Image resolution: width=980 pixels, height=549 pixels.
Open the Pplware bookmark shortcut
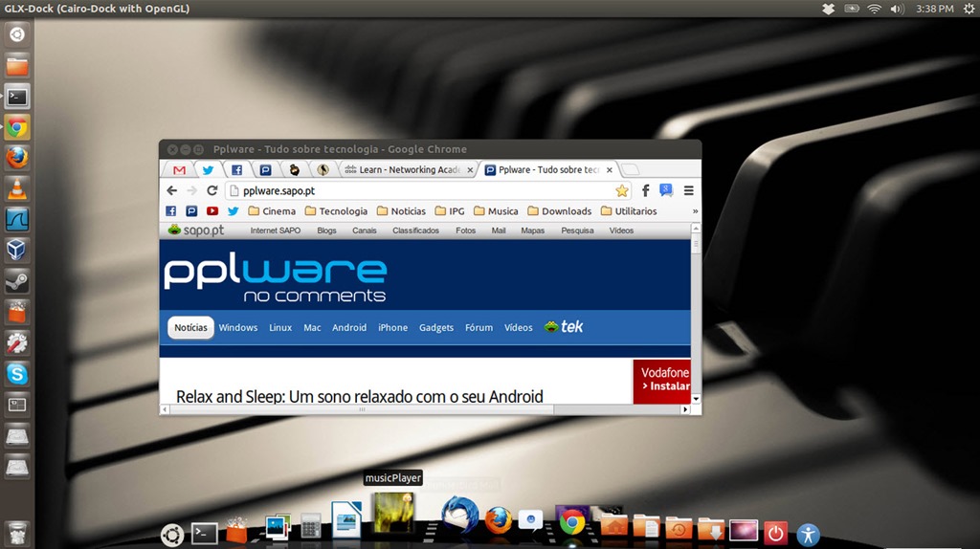(191, 211)
